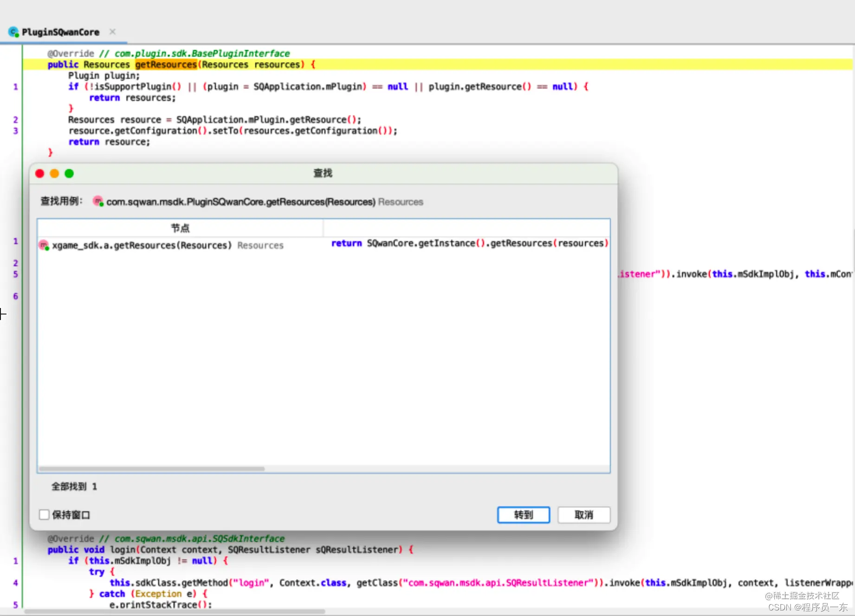Click the com.sqwan.msdk.PluginSQwanCore.getResources usage label
Image resolution: width=855 pixels, height=616 pixels.
pos(240,202)
